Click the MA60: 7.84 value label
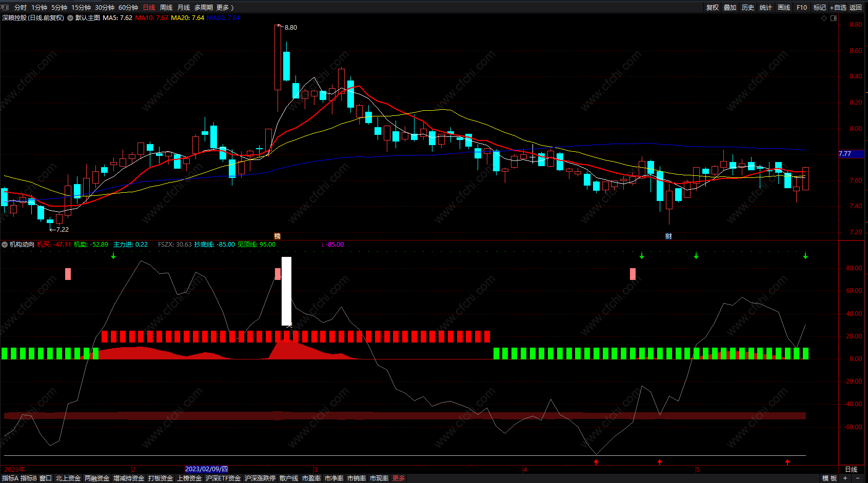 [223, 18]
